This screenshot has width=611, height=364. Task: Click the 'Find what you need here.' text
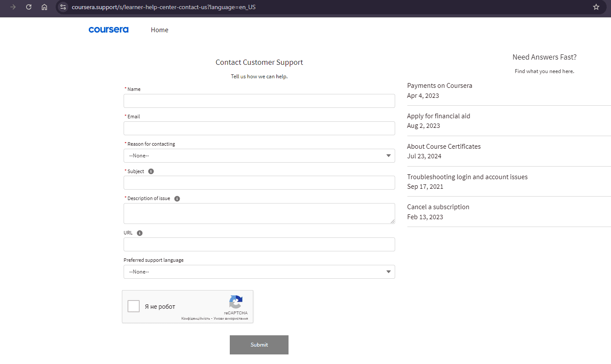544,71
